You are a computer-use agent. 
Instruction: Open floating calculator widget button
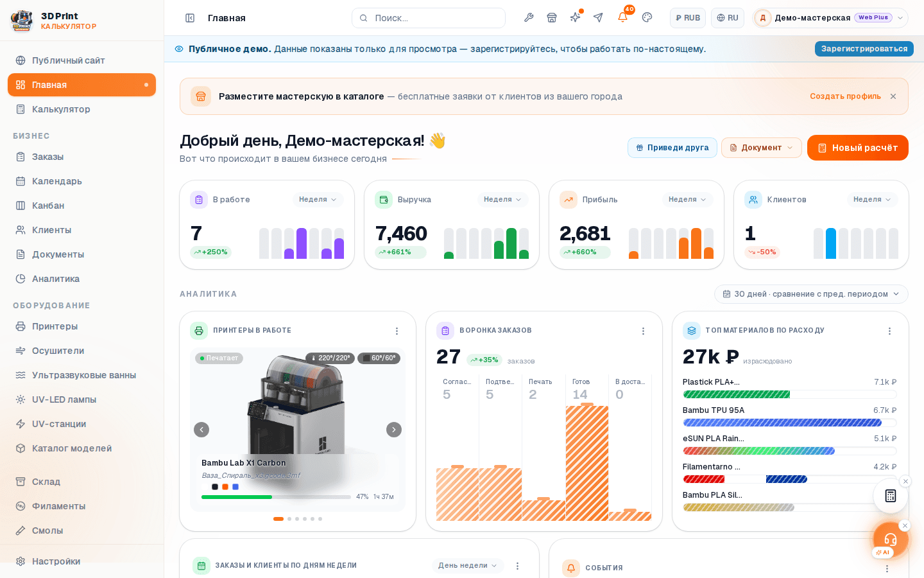(891, 495)
